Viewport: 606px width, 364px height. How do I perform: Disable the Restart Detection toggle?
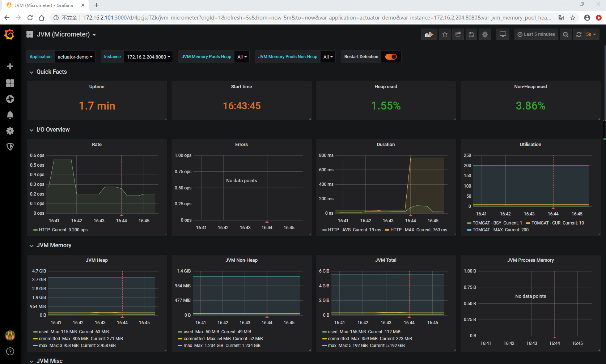click(x=391, y=56)
